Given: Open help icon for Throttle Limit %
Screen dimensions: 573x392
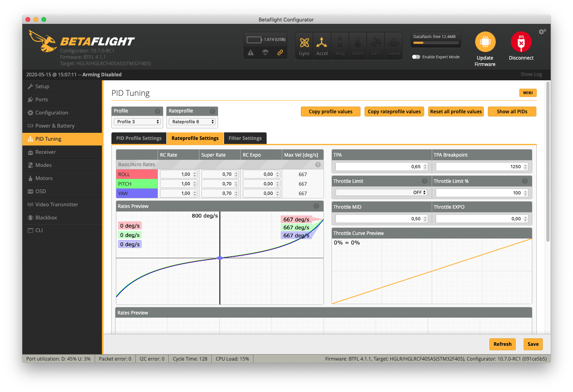Looking at the screenshot, I should [525, 181].
